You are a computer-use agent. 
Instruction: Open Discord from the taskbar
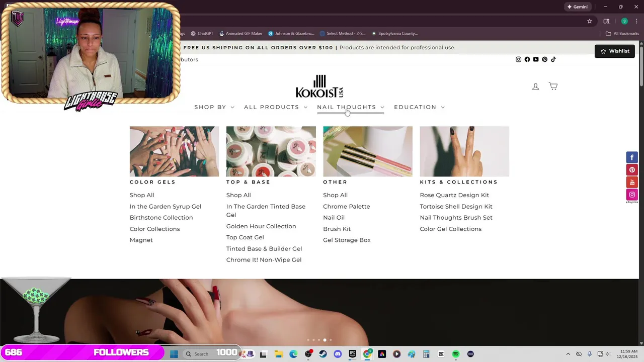(338, 354)
